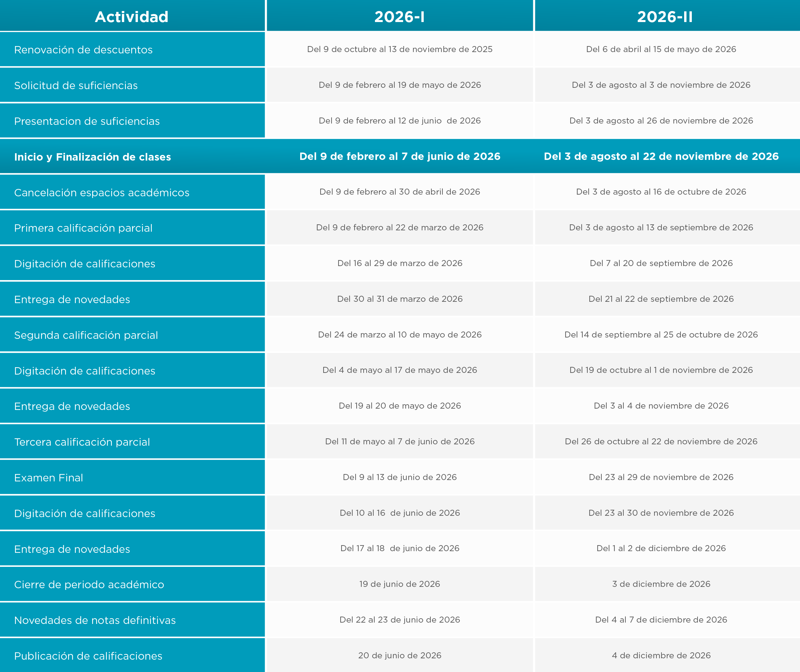The height and width of the screenshot is (672, 800).
Task: Select Primera calificación parcial row label
Action: (x=83, y=228)
